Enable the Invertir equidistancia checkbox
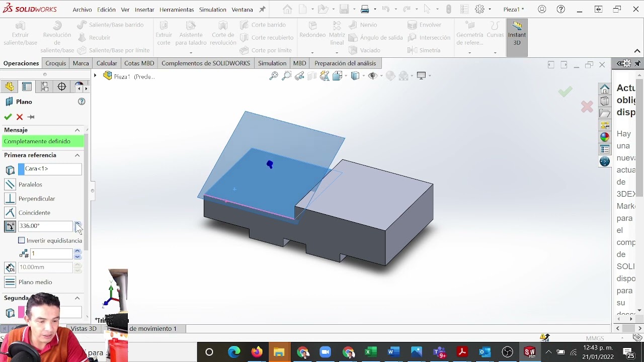Viewport: 644px width, 362px height. point(22,240)
